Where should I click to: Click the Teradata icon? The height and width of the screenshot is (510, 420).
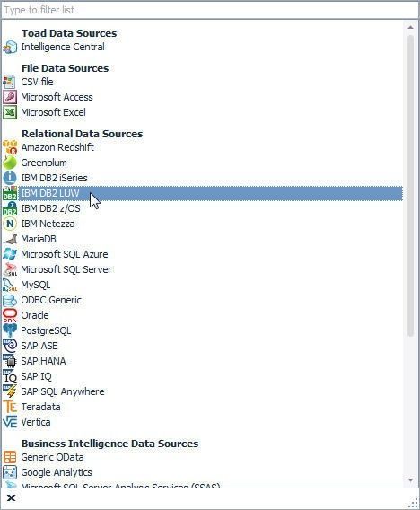pos(10,407)
